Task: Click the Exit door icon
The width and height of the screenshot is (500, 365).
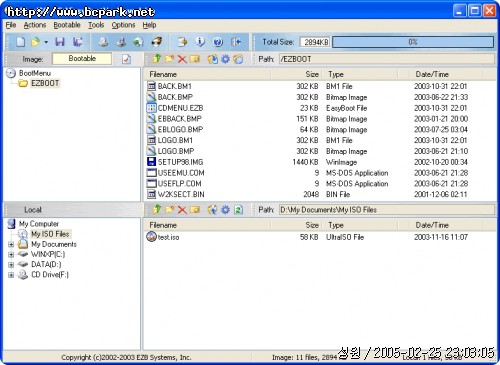Action: click(236, 42)
